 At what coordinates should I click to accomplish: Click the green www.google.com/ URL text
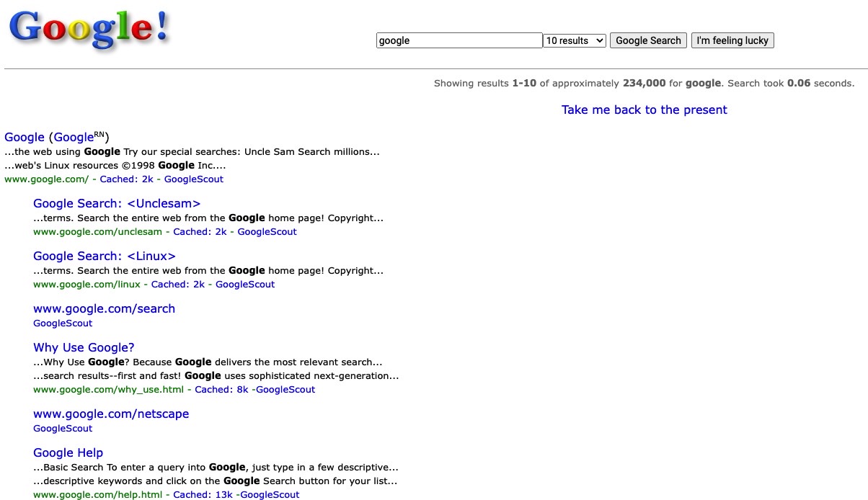(46, 179)
